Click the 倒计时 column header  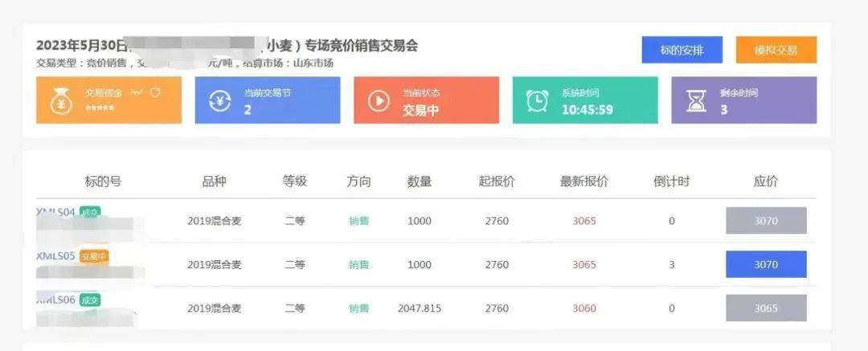[671, 182]
